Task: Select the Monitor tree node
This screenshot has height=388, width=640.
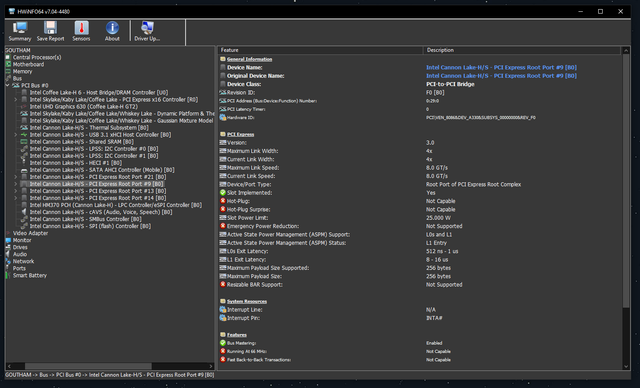Action: pyautogui.click(x=22, y=240)
